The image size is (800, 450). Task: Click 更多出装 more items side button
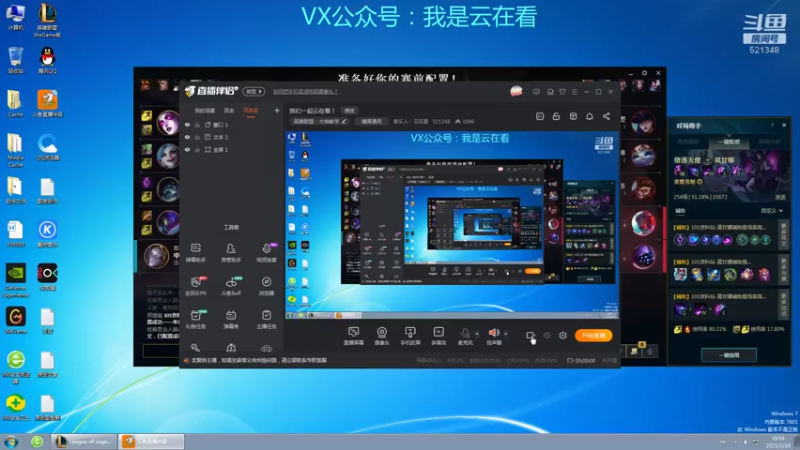(784, 271)
